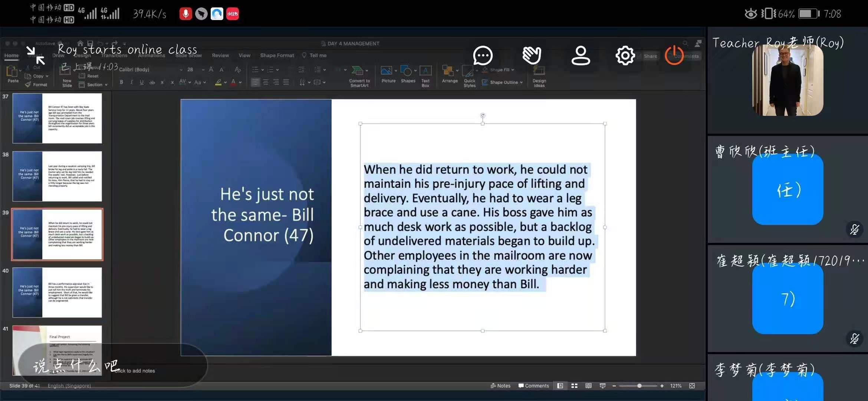Open the participants person icon
This screenshot has width=868, height=401.
click(581, 56)
